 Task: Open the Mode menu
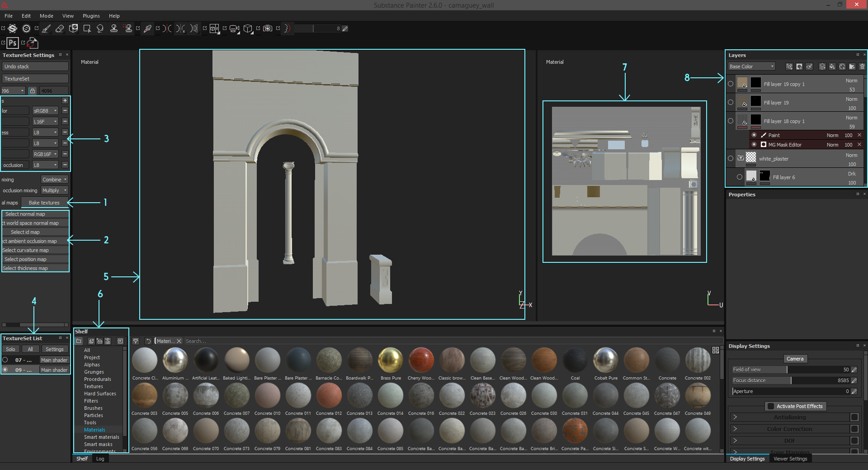47,16
